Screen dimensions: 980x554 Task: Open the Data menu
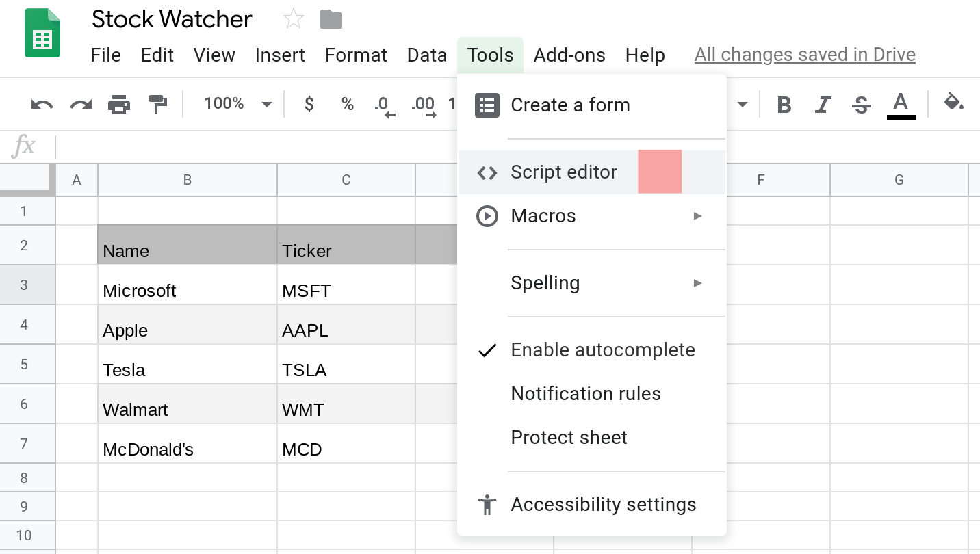click(427, 55)
